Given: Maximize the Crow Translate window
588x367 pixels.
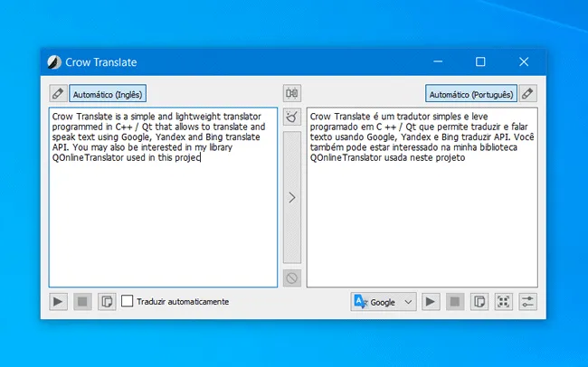Looking at the screenshot, I should (480, 61).
